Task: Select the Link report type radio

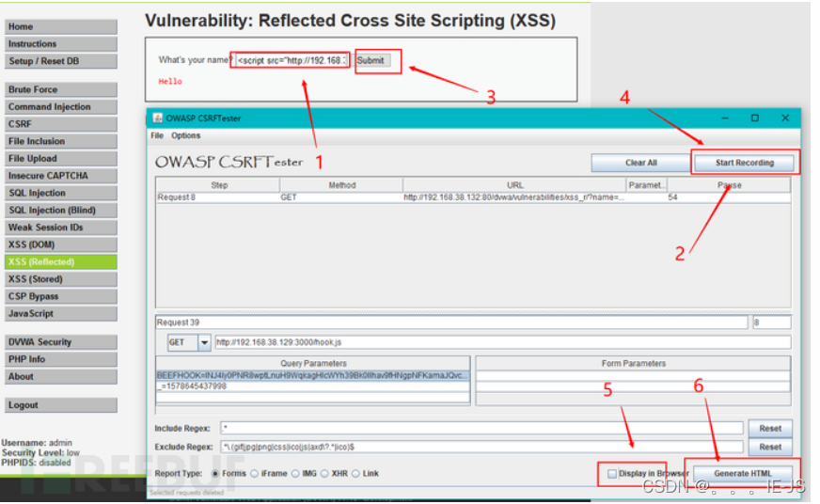Action: tap(356, 474)
